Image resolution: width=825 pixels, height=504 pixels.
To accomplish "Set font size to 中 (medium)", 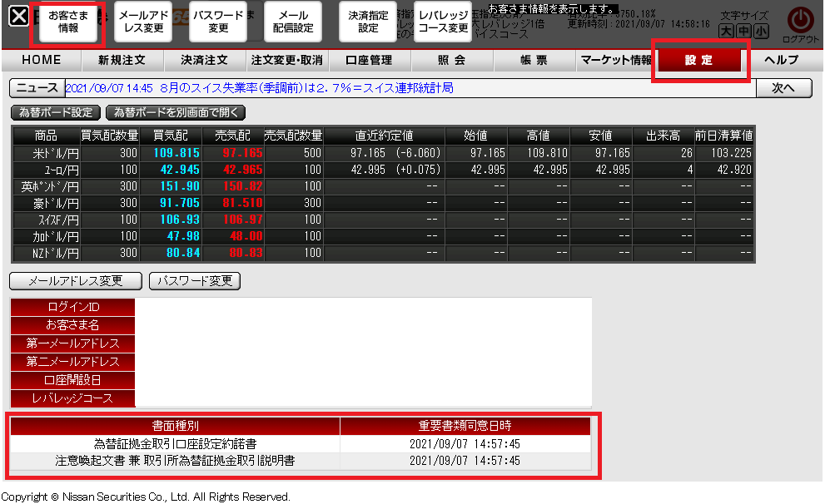I will tap(743, 32).
